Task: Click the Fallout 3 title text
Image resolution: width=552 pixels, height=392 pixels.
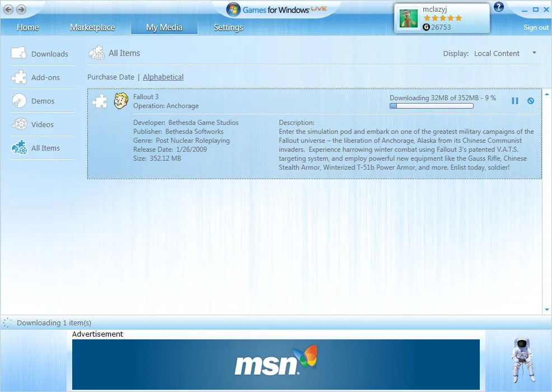Action: 146,97
